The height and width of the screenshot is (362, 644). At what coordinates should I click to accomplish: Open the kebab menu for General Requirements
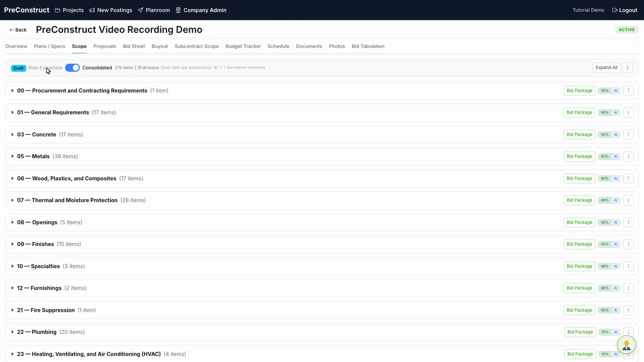click(x=628, y=113)
